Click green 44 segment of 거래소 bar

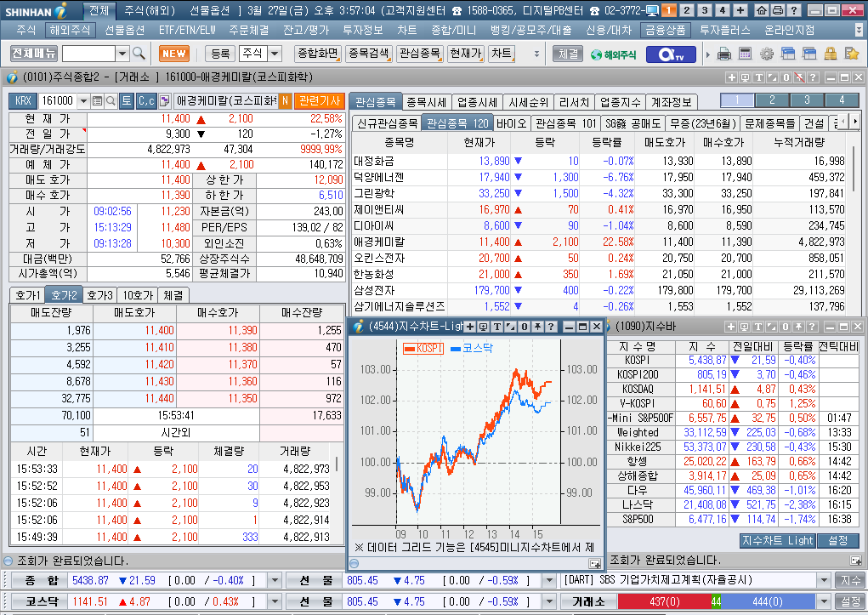coord(716,601)
